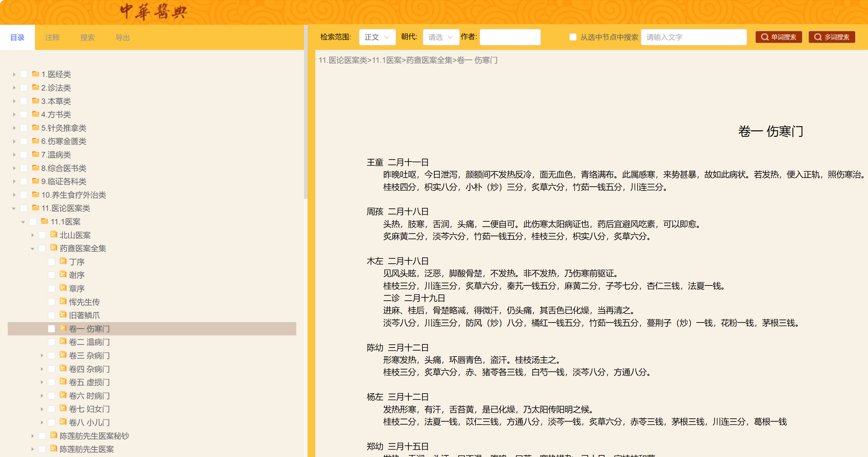Open 恽先生传 entry
Image resolution: width=868 pixels, height=457 pixels.
point(84,302)
